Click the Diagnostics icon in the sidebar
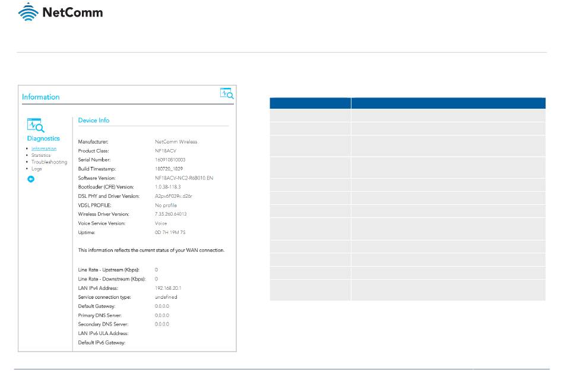Image resolution: width=564 pixels, height=392 pixels. tap(36, 125)
